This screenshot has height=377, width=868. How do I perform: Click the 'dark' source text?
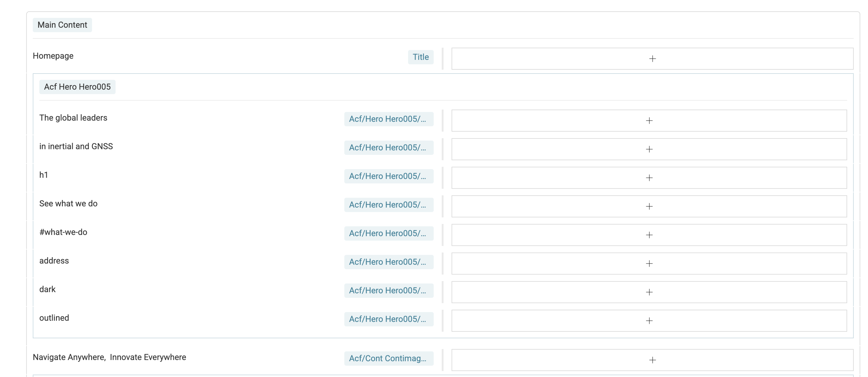click(x=48, y=290)
